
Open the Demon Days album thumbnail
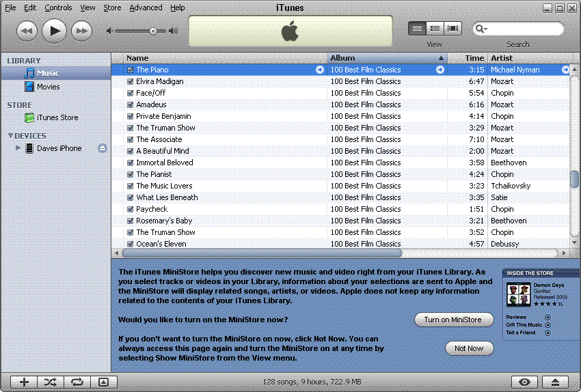518,294
